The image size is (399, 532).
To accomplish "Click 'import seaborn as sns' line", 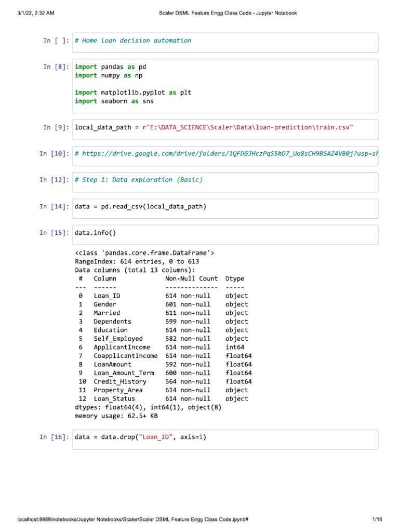I will pos(114,101).
